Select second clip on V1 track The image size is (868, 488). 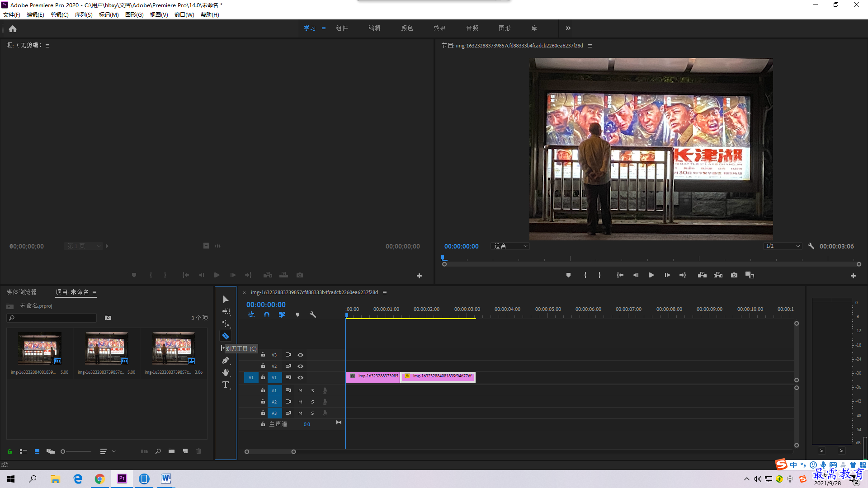point(438,376)
